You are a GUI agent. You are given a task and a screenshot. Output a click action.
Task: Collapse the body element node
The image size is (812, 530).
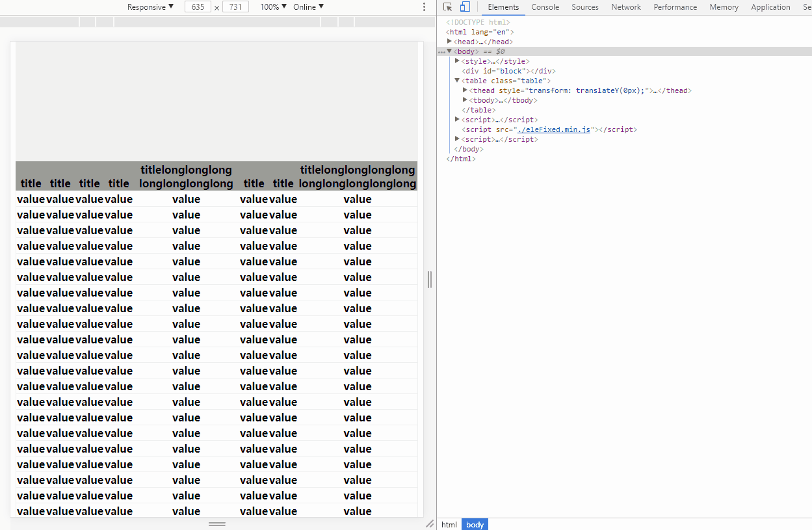tap(449, 51)
